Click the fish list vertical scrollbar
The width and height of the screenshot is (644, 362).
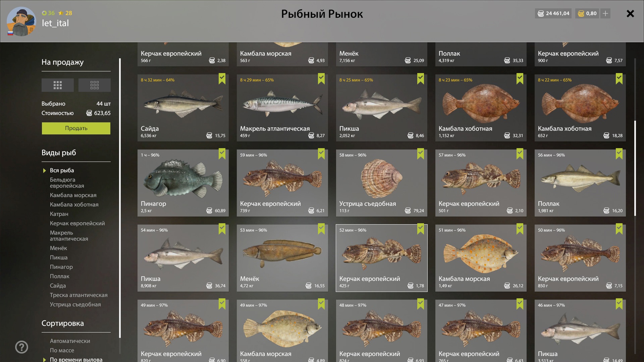(x=635, y=168)
